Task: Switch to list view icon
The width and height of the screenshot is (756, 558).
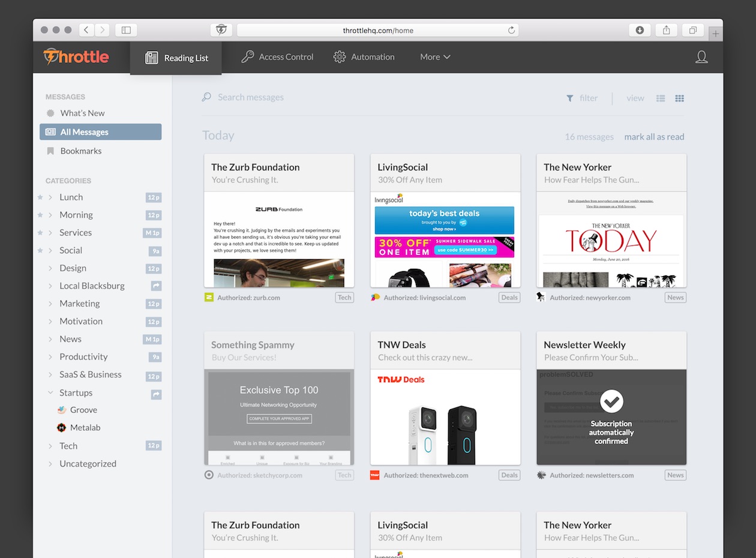Action: (x=661, y=98)
